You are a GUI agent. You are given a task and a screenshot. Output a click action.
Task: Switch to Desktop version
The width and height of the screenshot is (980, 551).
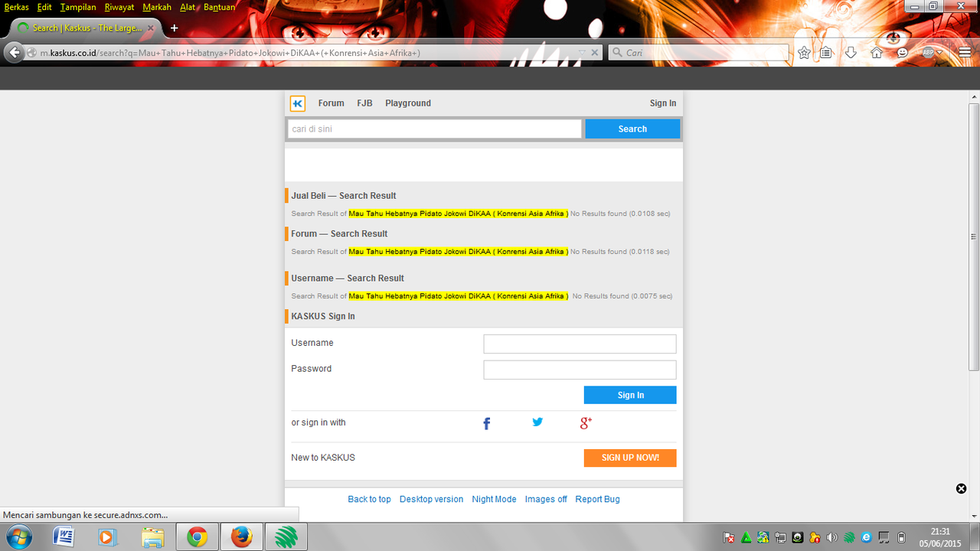click(x=431, y=499)
